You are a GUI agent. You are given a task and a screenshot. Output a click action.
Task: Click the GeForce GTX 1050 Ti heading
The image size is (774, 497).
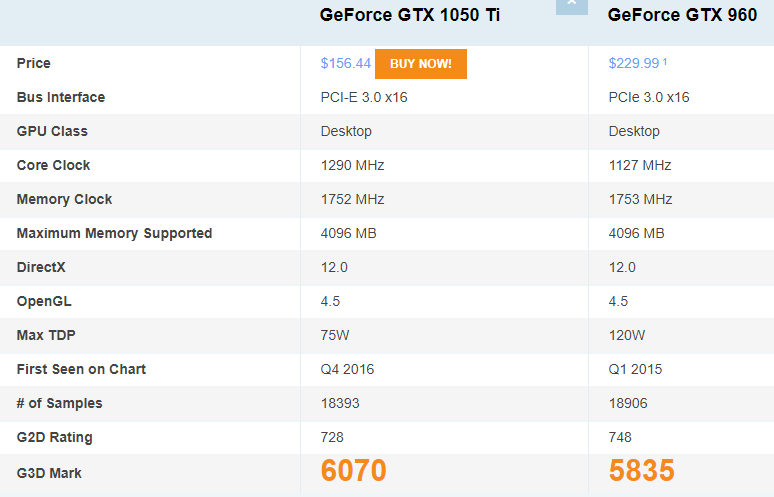[410, 15]
